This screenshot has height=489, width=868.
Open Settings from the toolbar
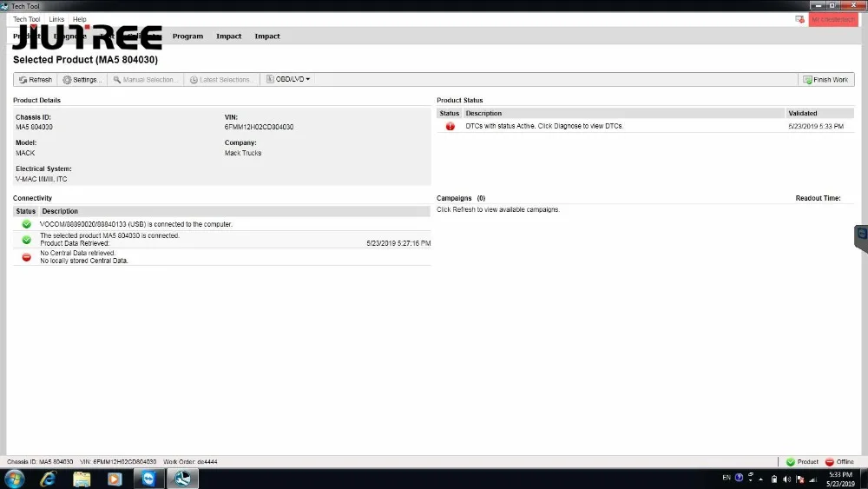coord(82,80)
